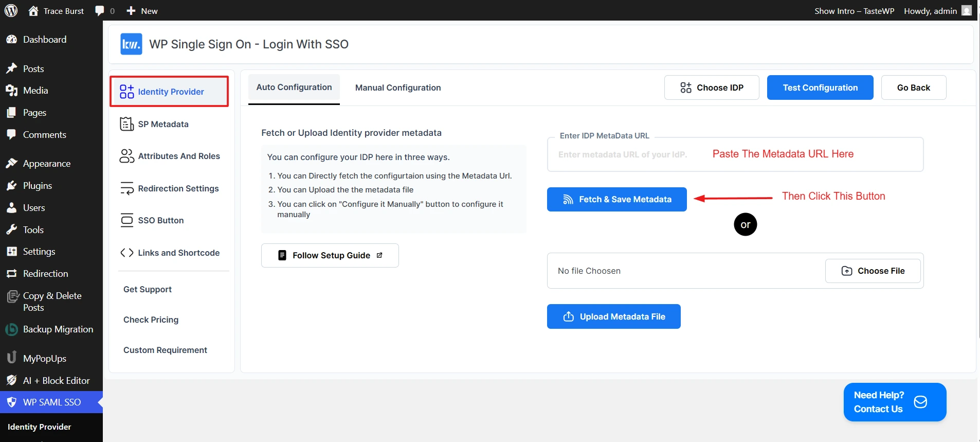Open Redirection Settings section
980x442 pixels.
click(x=170, y=188)
